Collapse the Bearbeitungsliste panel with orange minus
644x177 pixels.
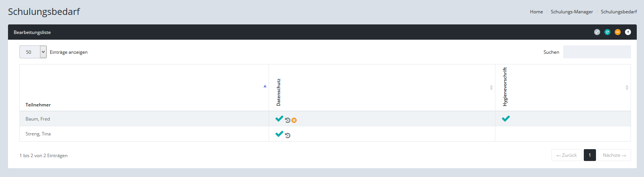618,32
